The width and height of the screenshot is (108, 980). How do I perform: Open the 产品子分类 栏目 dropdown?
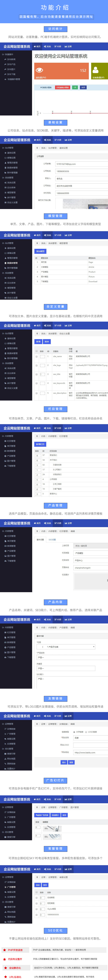tap(66, 647)
